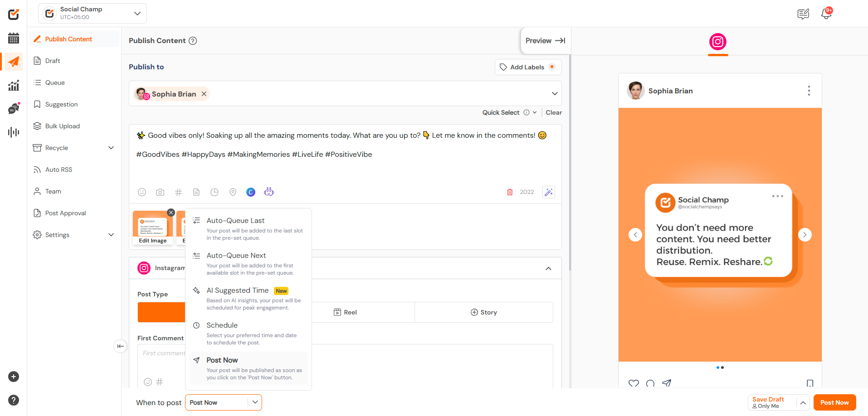Delete post content with trash icon
The height and width of the screenshot is (416, 868).
coord(510,192)
